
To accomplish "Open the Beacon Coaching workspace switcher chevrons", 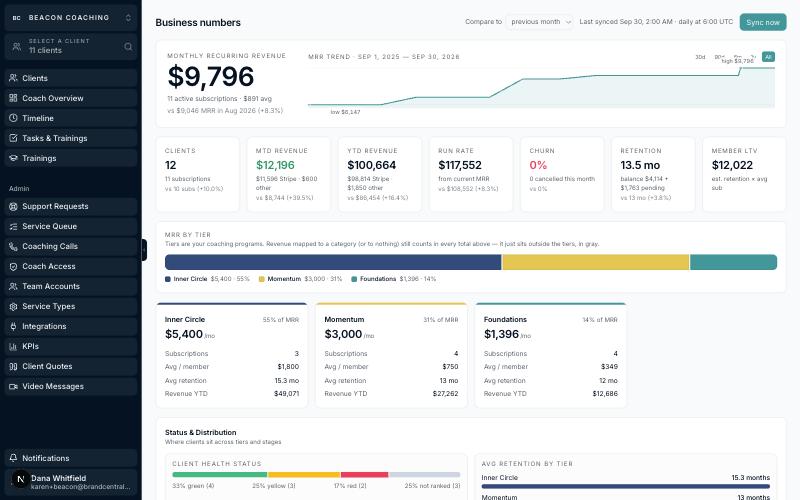I will (128, 18).
